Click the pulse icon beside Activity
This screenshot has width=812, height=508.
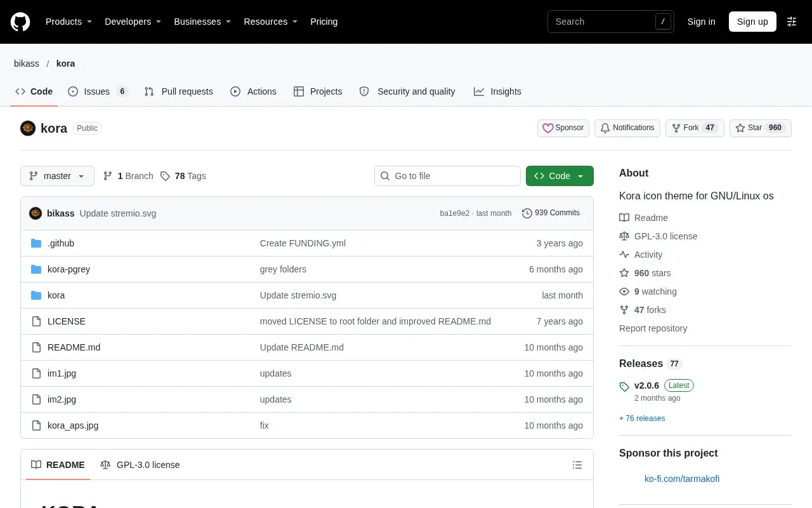pos(624,255)
